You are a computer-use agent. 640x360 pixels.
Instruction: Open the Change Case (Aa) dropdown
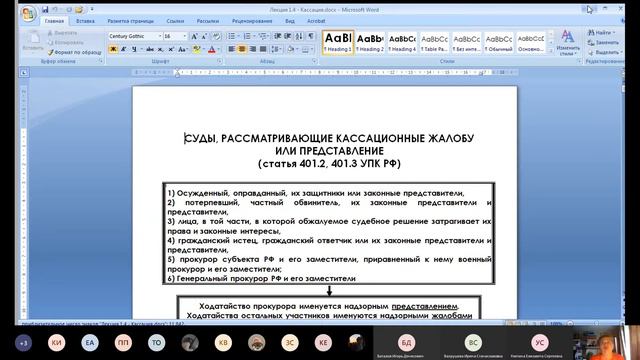pyautogui.click(x=182, y=49)
